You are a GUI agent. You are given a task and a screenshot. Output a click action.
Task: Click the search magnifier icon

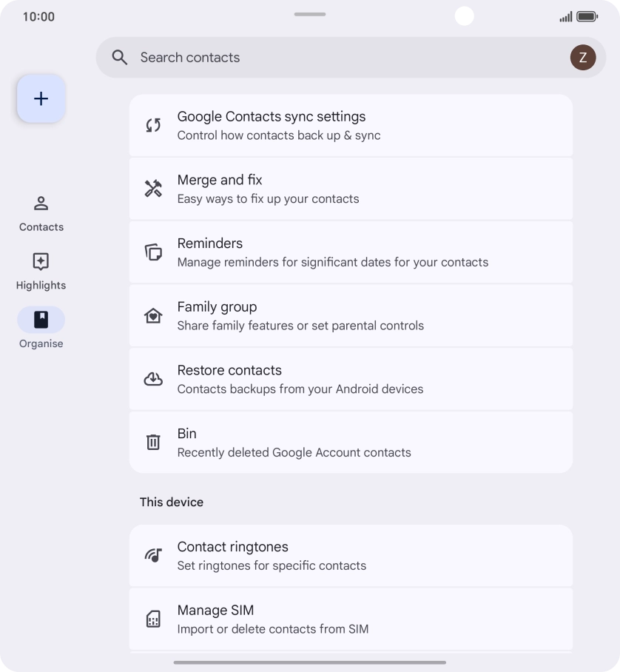tap(120, 58)
